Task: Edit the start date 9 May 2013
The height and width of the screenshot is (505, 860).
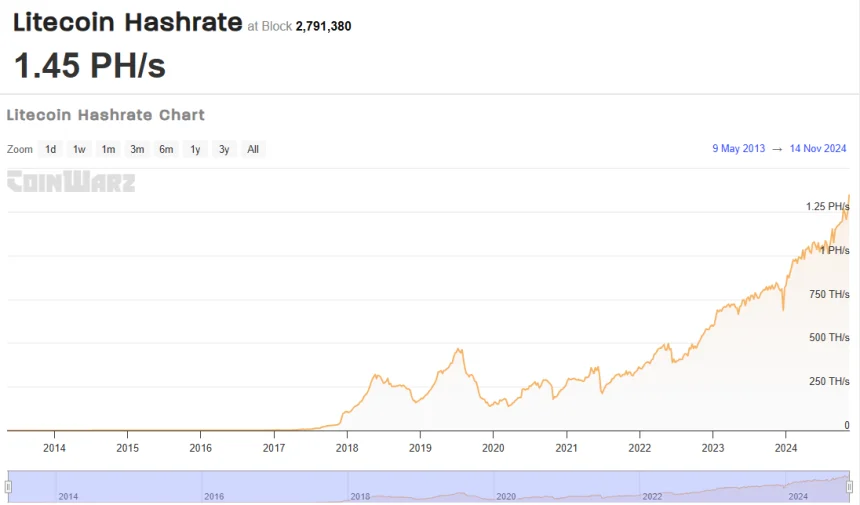Action: point(738,149)
